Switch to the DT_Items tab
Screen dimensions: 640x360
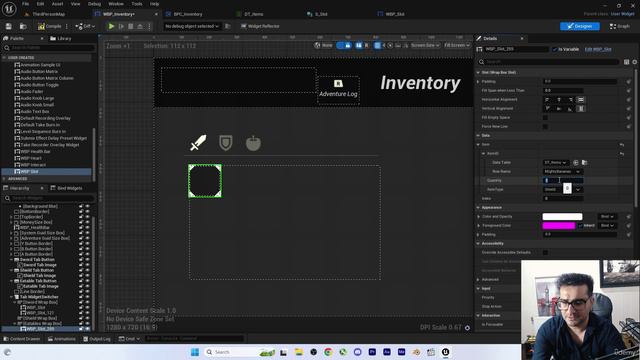click(253, 14)
